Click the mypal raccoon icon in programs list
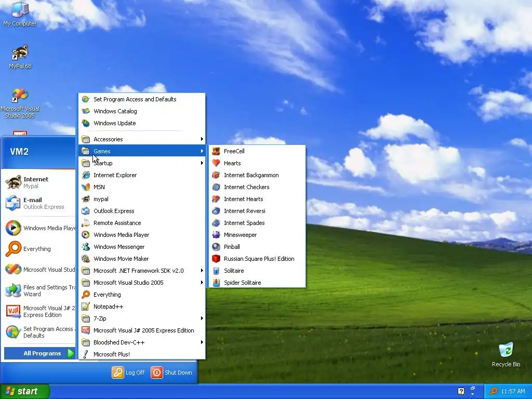This screenshot has width=532, height=399. click(86, 199)
